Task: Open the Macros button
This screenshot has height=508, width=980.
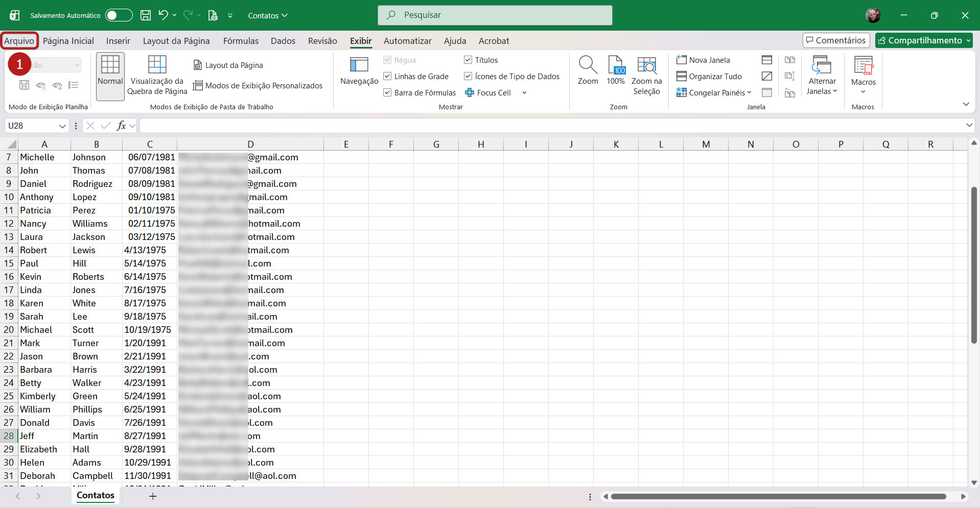Action: pos(863,66)
